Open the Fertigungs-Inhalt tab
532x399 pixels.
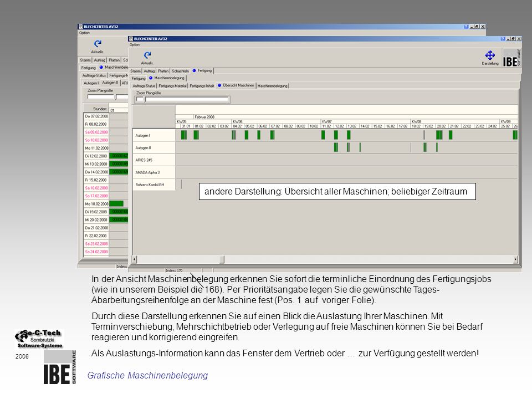202,86
